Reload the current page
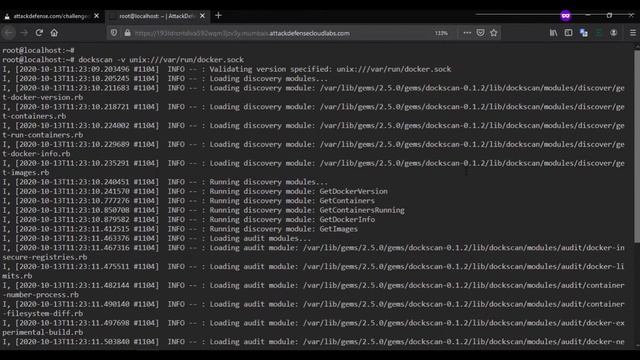Image resolution: width=640 pixels, height=360 pixels. click(x=39, y=33)
